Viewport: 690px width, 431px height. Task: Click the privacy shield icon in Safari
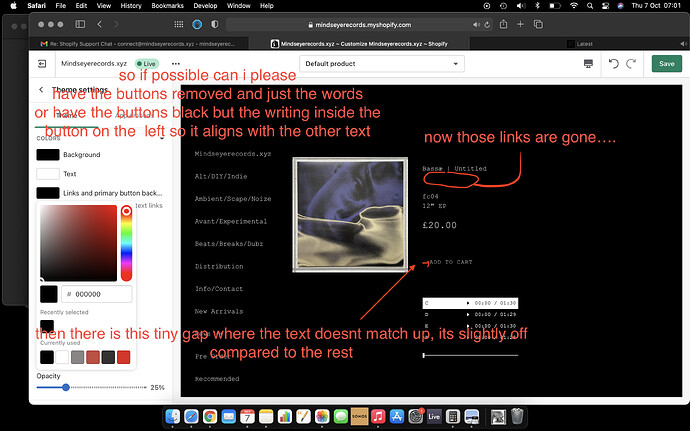coord(215,24)
